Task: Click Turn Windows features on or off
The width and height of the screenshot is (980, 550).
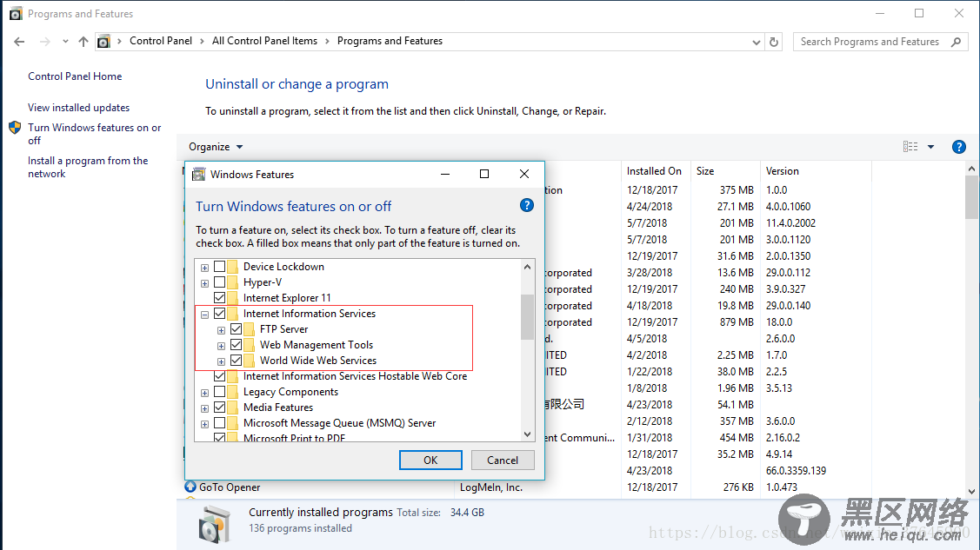Action: click(x=95, y=134)
